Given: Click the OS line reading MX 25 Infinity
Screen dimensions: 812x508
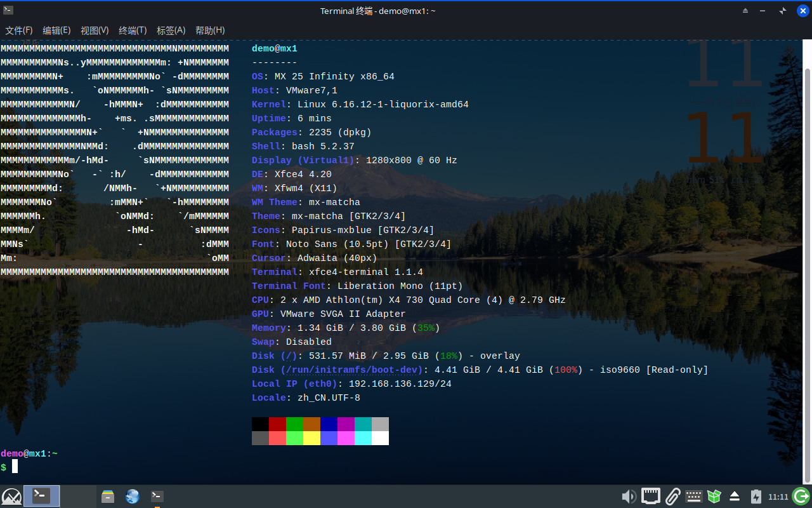Looking at the screenshot, I should pos(323,76).
